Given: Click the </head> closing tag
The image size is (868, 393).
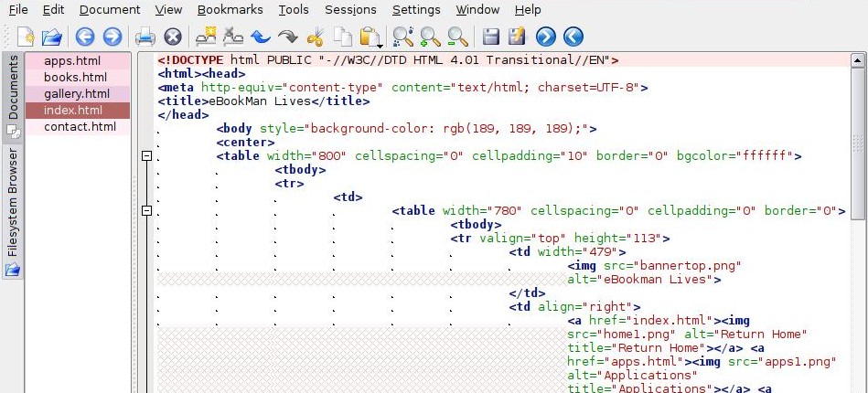Looking at the screenshot, I should point(183,114).
